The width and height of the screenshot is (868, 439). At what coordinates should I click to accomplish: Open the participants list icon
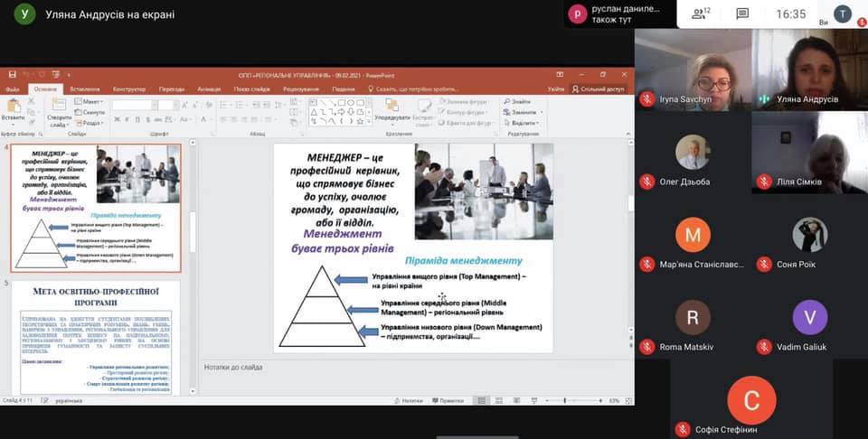(699, 14)
